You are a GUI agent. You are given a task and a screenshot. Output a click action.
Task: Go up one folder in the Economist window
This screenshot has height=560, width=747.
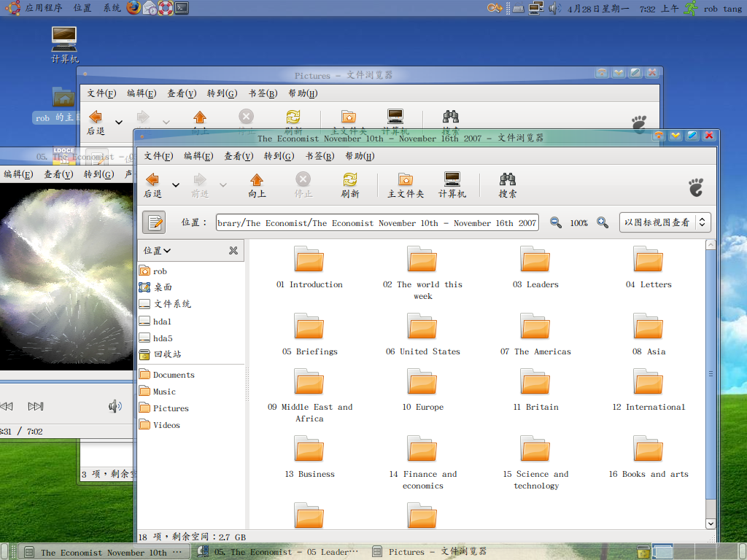(x=257, y=185)
